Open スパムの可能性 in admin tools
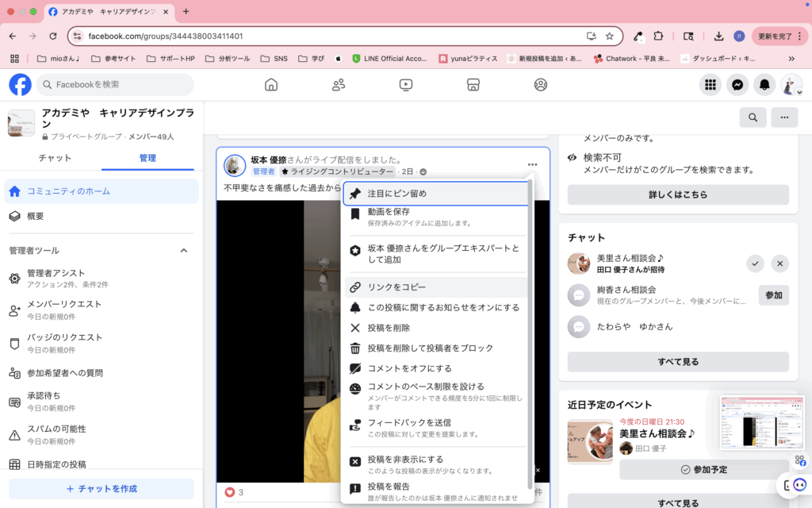Screen dimensions: 812x508 tap(101, 434)
